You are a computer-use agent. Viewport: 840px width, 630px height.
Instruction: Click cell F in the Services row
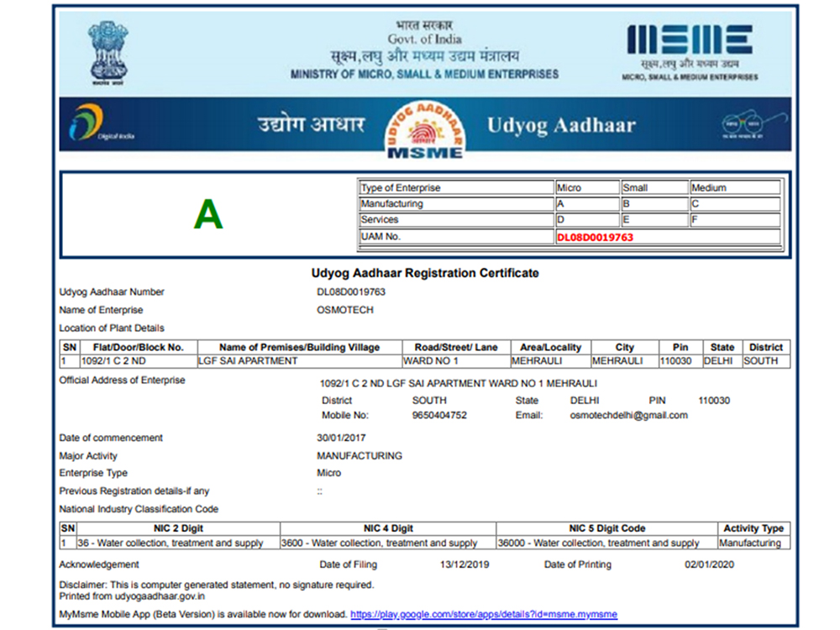tap(734, 219)
